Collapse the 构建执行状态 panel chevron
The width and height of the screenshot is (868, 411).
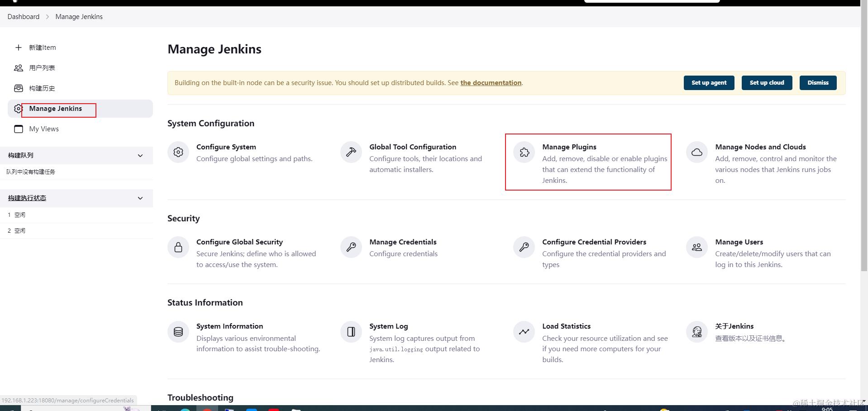point(140,198)
